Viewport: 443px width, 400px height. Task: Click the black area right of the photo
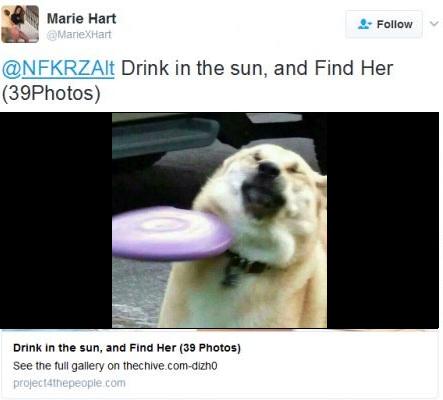383,220
